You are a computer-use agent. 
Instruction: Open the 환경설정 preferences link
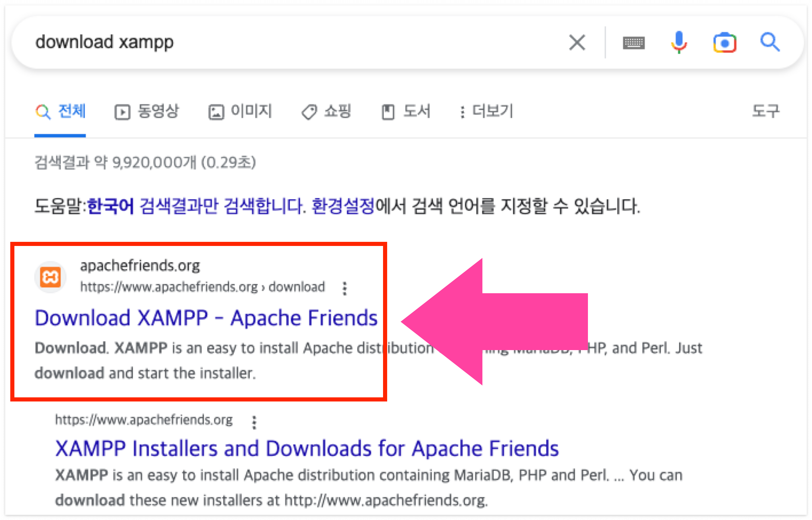(343, 206)
